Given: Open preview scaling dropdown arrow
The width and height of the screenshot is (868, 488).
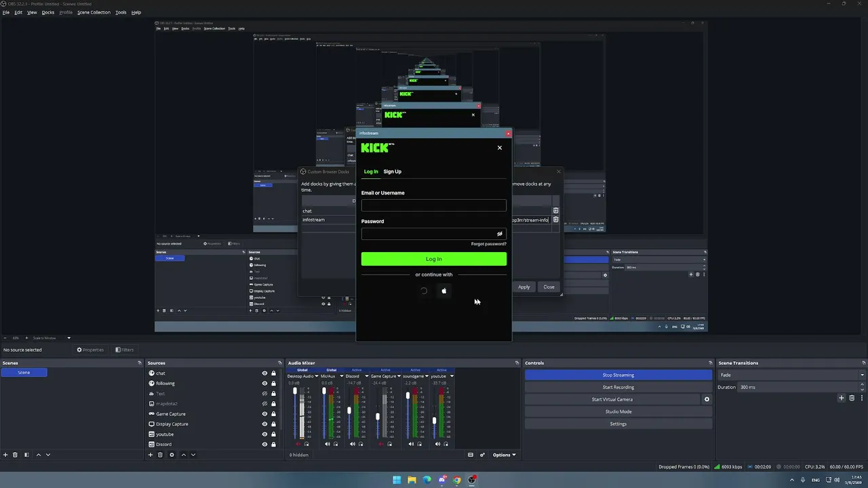Looking at the screenshot, I should tap(68, 338).
